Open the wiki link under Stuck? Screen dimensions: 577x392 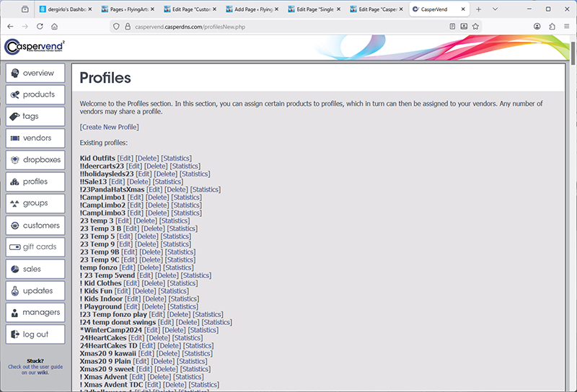point(43,373)
